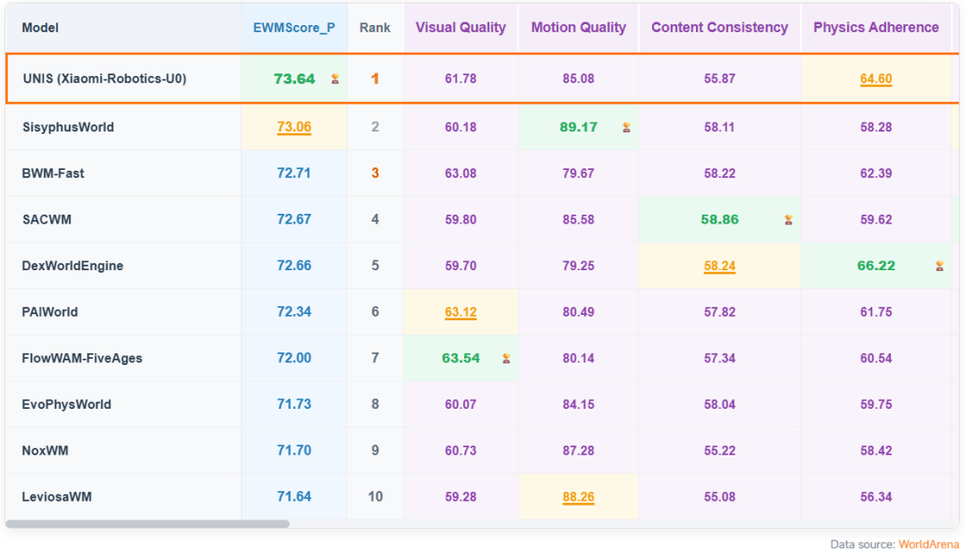Click the horizontal scrollbar under the table
The image size is (966, 560).
(148, 524)
